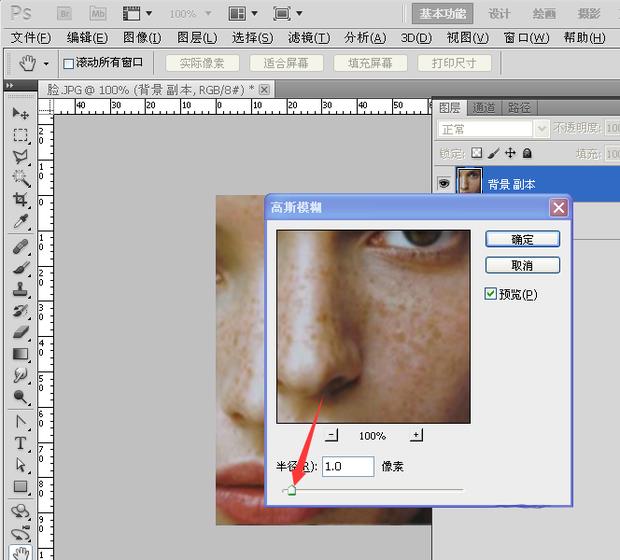Uncheck the 预览 preview checkbox
The height and width of the screenshot is (560, 620).
click(x=490, y=294)
